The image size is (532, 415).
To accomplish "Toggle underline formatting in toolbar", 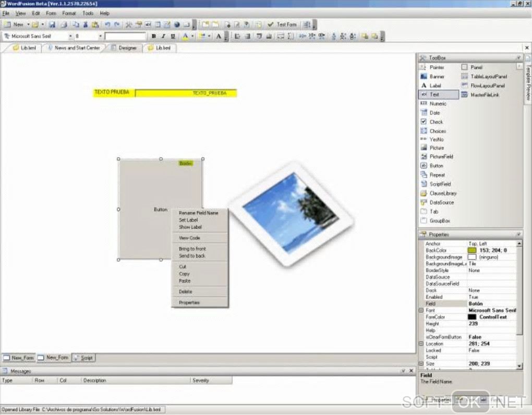I will tap(173, 36).
